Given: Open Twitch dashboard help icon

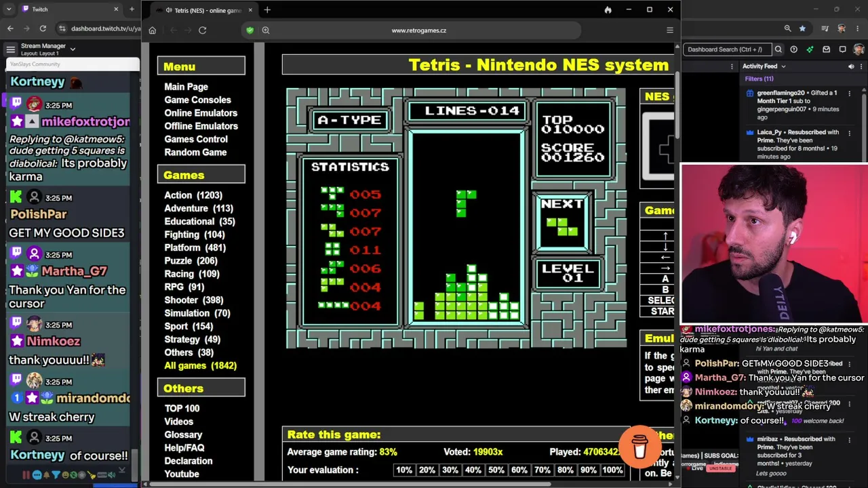Looking at the screenshot, I should point(793,49).
